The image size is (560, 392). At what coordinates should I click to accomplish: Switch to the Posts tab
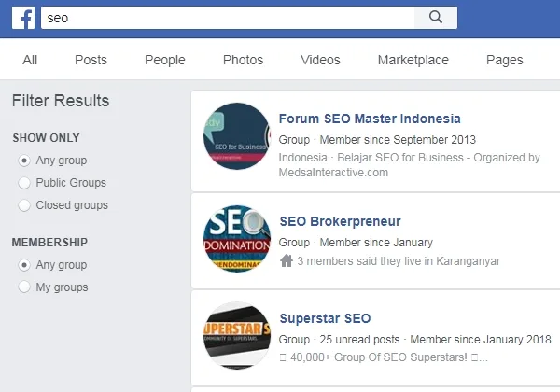pyautogui.click(x=91, y=60)
